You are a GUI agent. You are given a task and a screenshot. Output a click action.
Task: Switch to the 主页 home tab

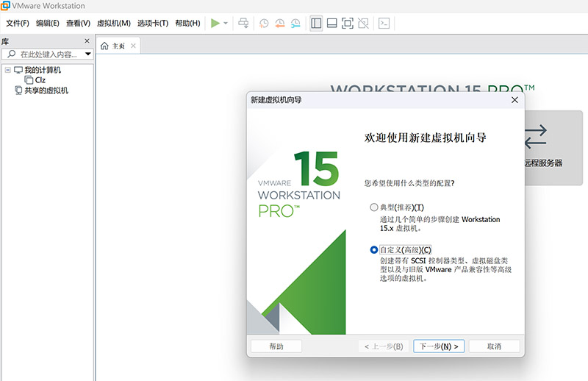tap(118, 46)
